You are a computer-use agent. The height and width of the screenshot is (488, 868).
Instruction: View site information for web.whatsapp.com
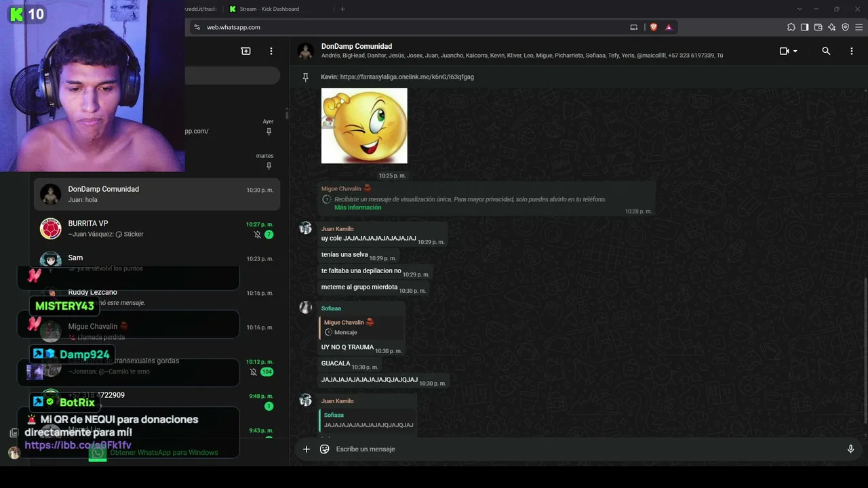click(197, 27)
